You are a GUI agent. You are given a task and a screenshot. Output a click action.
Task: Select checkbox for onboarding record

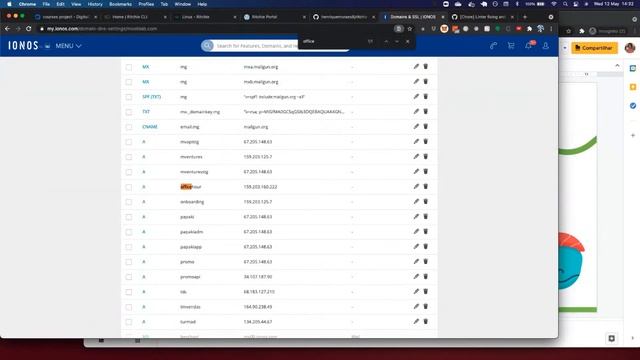129,202
